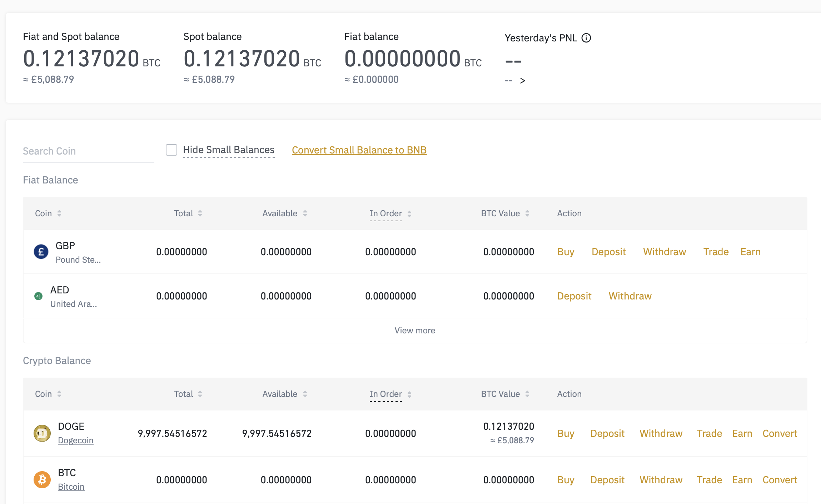The height and width of the screenshot is (504, 821).
Task: Sort Fiat table by In Order
Action: coord(409,213)
